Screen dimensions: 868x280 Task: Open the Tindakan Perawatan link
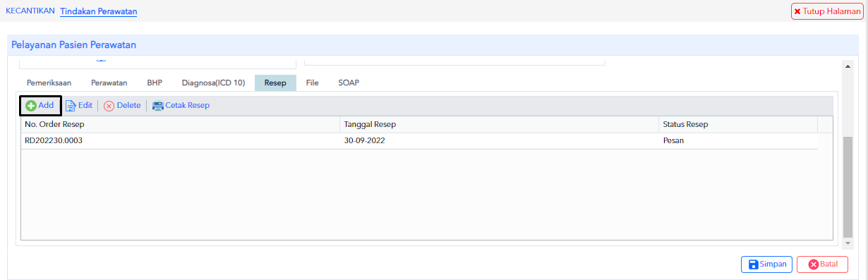point(99,11)
